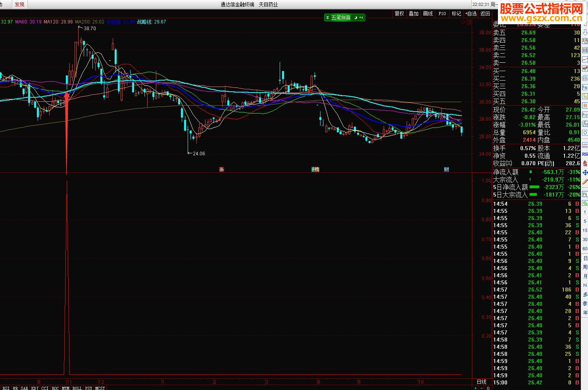This screenshot has height=390, width=588.
Task: Select the 60-minute period sidebar button
Action: [x=585, y=249]
